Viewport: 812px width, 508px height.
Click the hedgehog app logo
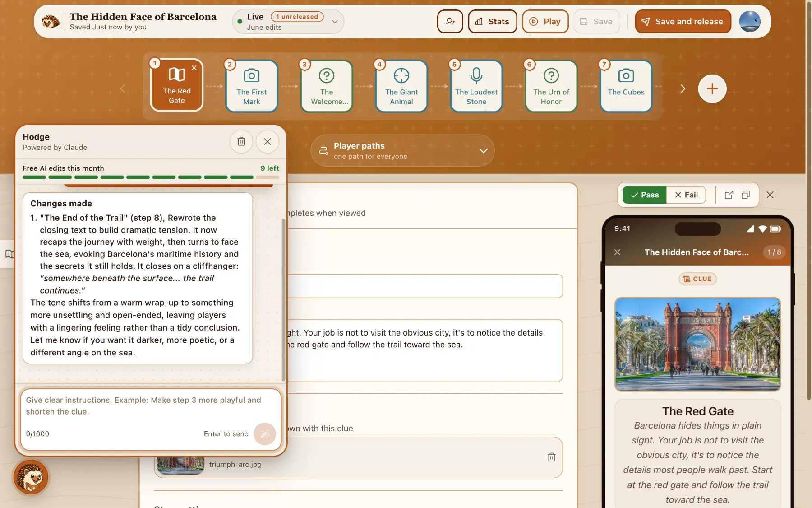pyautogui.click(x=51, y=21)
